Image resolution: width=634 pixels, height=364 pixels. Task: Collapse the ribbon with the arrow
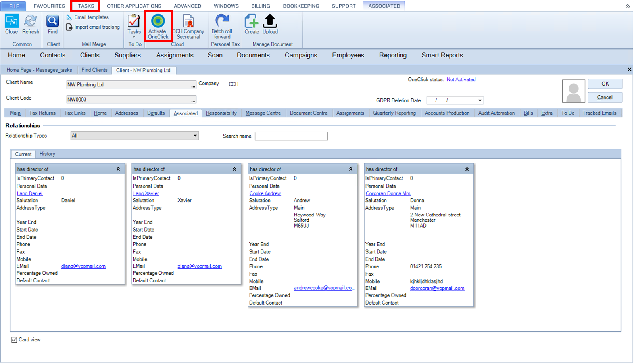[x=628, y=6]
